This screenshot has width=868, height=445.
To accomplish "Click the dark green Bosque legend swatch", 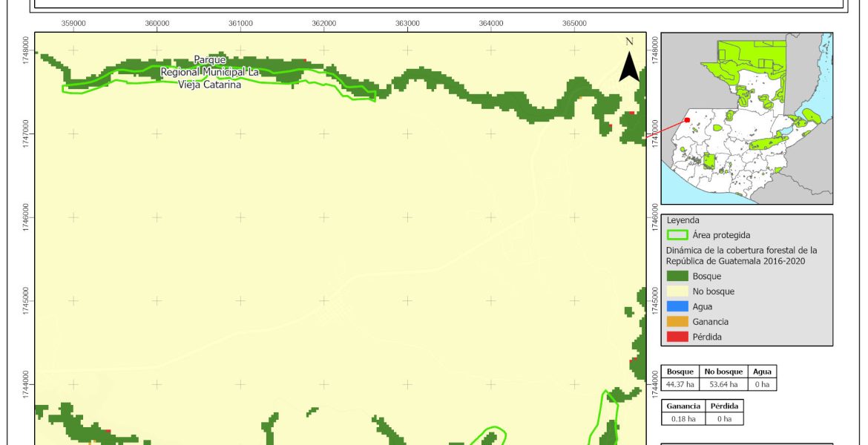I will [x=677, y=277].
